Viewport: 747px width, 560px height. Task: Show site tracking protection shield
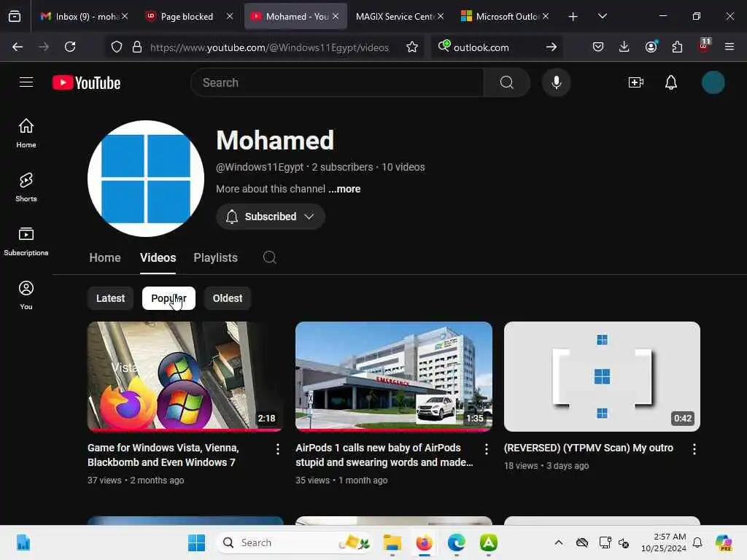click(117, 47)
